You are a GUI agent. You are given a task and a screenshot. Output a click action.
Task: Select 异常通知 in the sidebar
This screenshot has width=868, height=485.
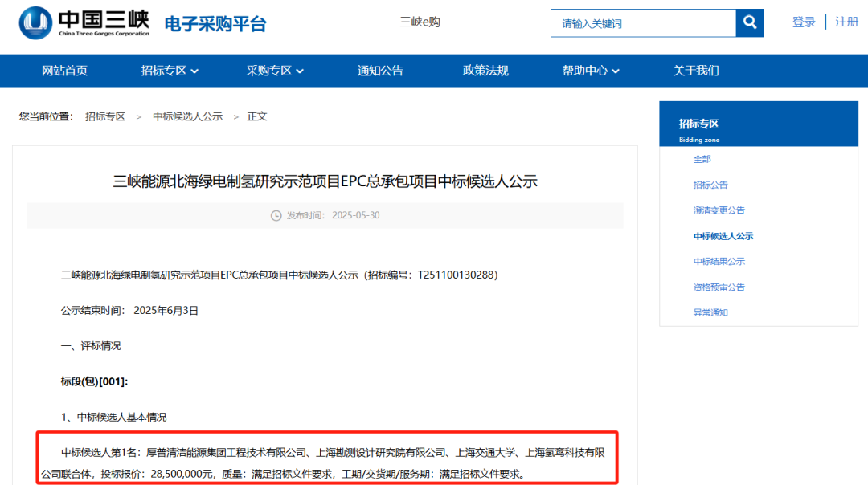[x=710, y=312]
